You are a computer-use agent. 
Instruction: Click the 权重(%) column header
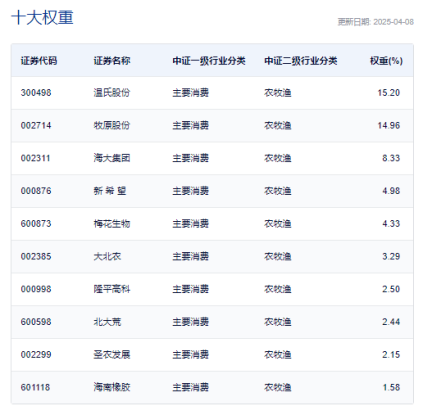[386, 61]
